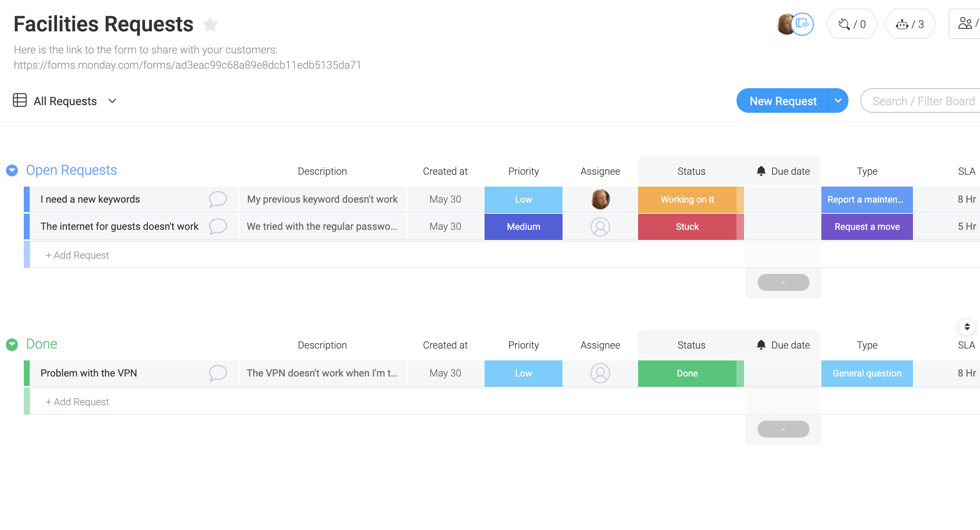The height and width of the screenshot is (530, 980).
Task: Click the Status column header in Done group
Action: (691, 345)
